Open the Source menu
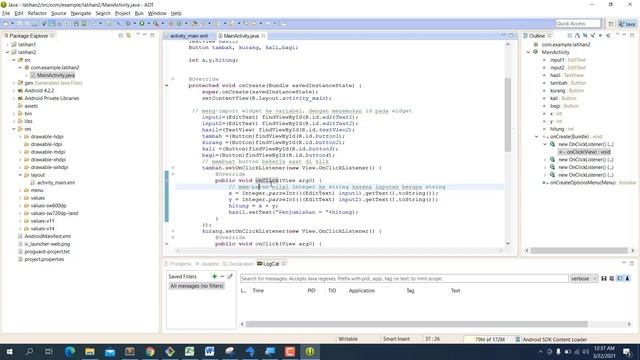The image size is (640, 360). coord(59,13)
